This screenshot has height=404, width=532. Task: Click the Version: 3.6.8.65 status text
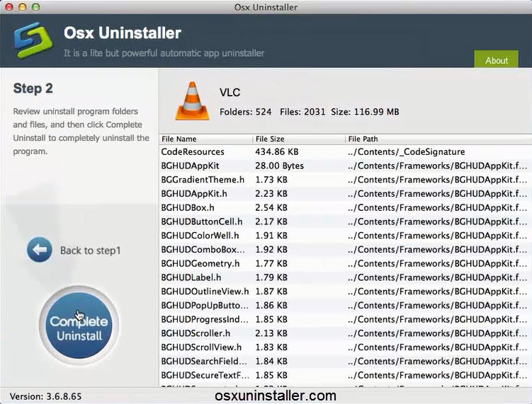(x=45, y=396)
